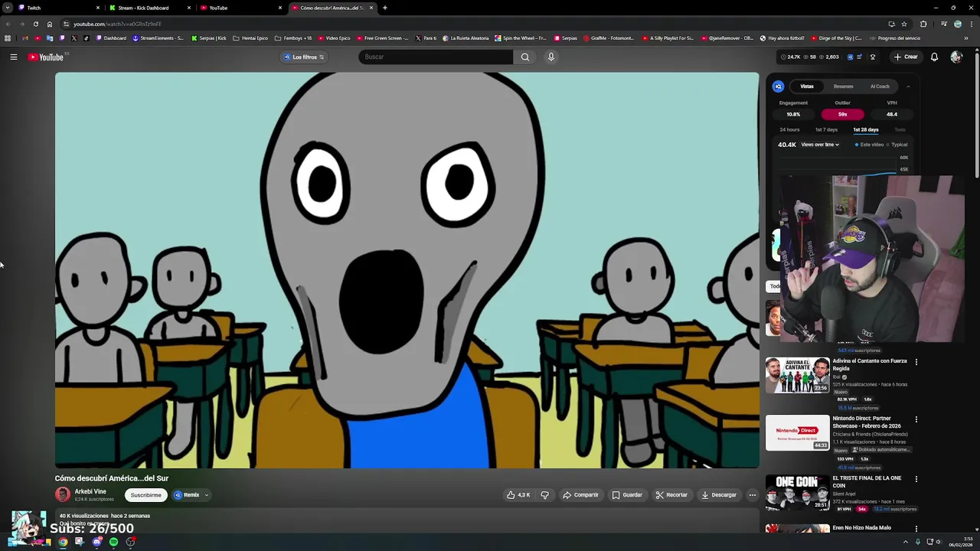The width and height of the screenshot is (980, 551).
Task: Start voice search with microphone icon
Action: 550,57
